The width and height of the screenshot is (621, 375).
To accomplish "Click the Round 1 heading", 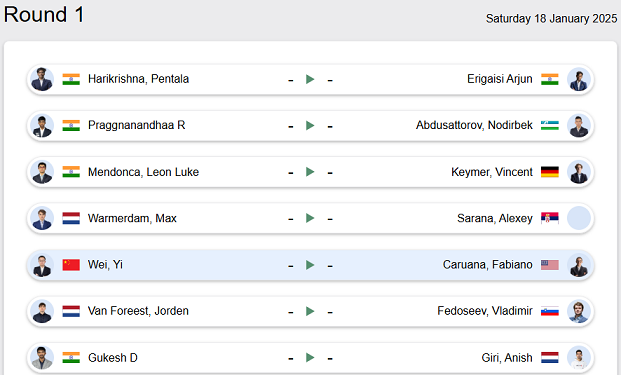I will [44, 15].
